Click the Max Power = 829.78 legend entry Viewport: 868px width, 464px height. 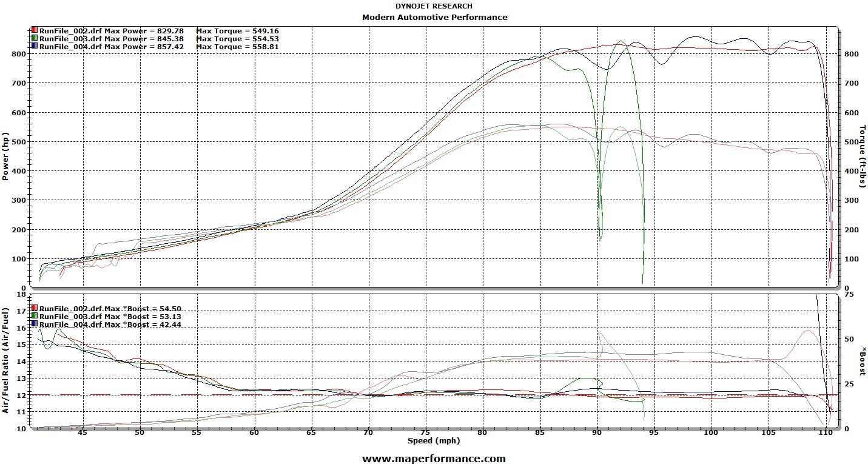click(143, 30)
